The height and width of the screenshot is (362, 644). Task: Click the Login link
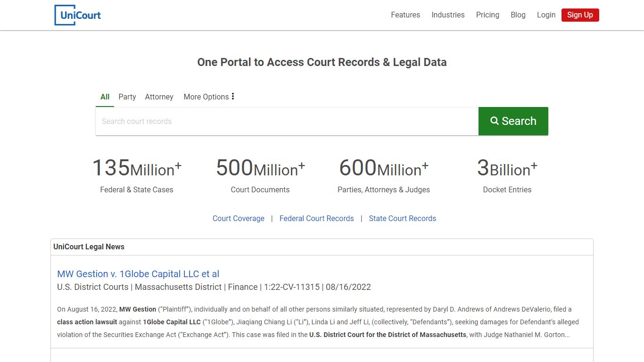pos(546,15)
